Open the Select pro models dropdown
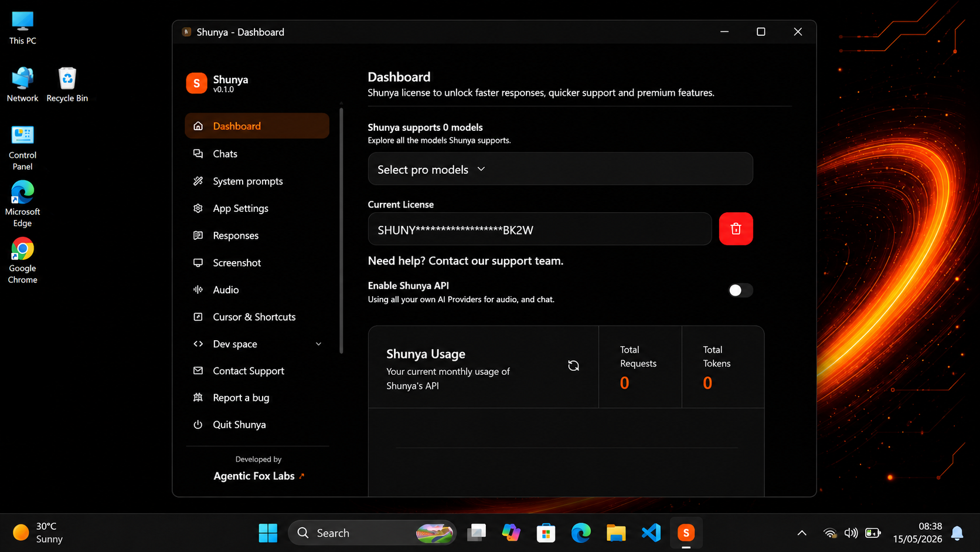This screenshot has width=980, height=552. 560,169
